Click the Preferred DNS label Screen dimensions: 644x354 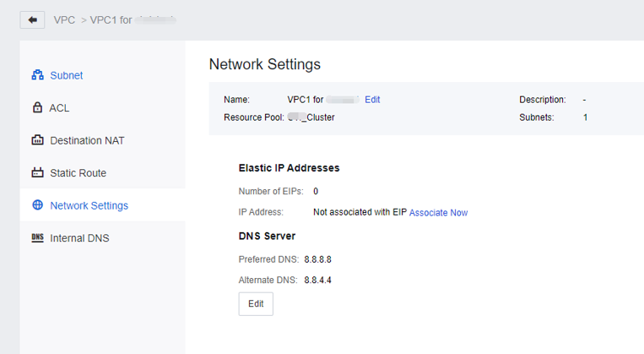[268, 259]
